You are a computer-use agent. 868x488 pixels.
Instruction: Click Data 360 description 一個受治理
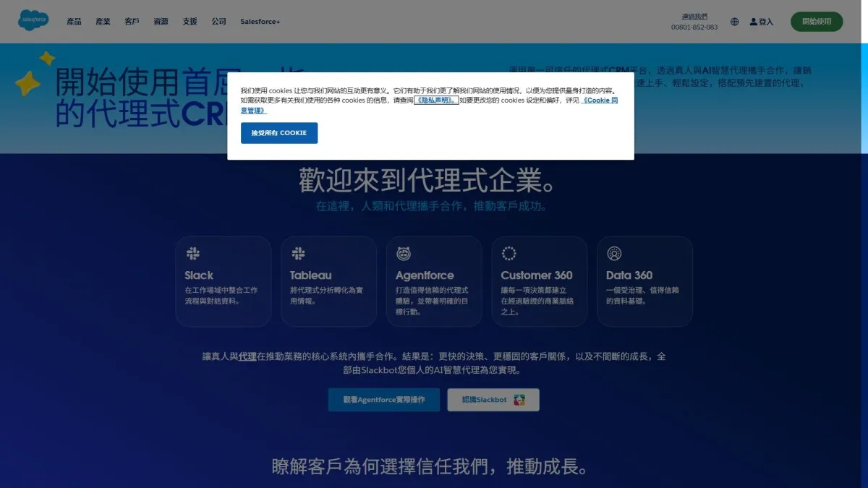[x=643, y=296]
